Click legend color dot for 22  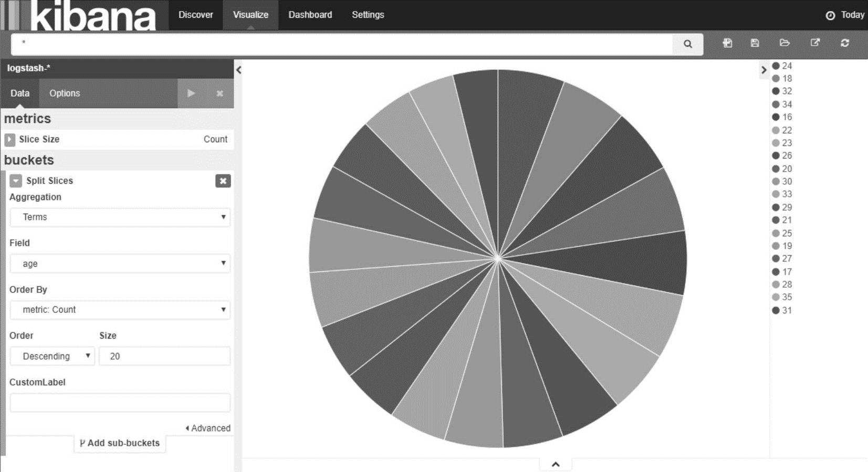point(776,130)
